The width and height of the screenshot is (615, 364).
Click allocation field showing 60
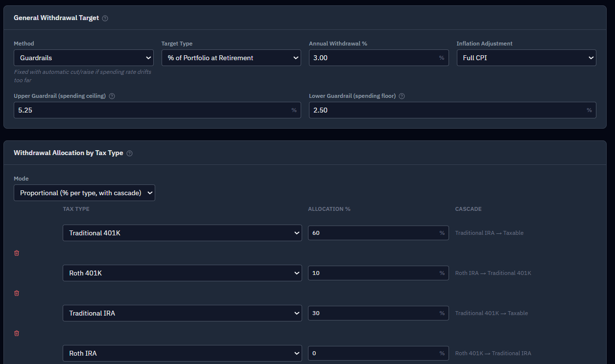[x=378, y=233]
